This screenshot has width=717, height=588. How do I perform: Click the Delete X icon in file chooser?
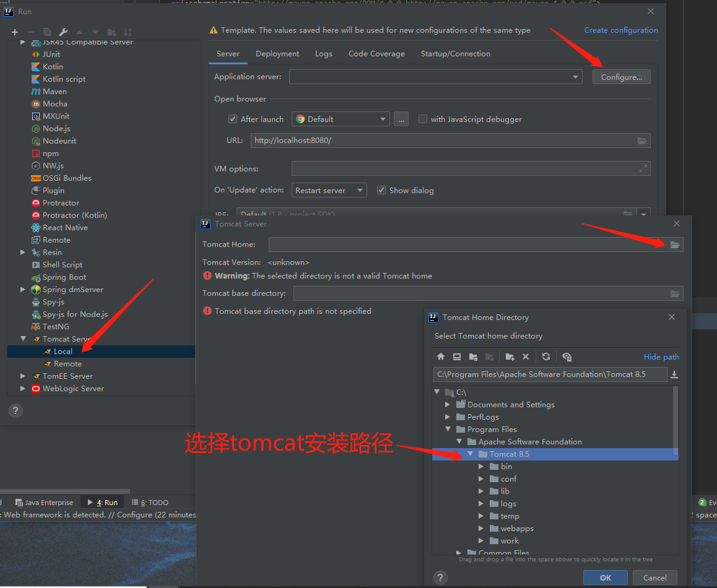(x=526, y=357)
